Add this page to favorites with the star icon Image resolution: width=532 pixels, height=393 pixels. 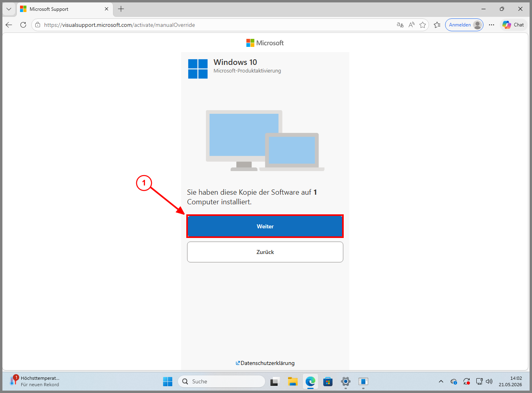tap(423, 25)
